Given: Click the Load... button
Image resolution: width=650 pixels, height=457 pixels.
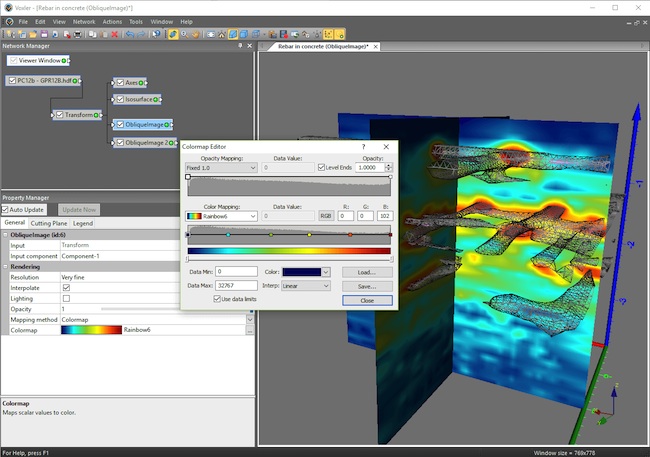Looking at the screenshot, I should coord(367,271).
